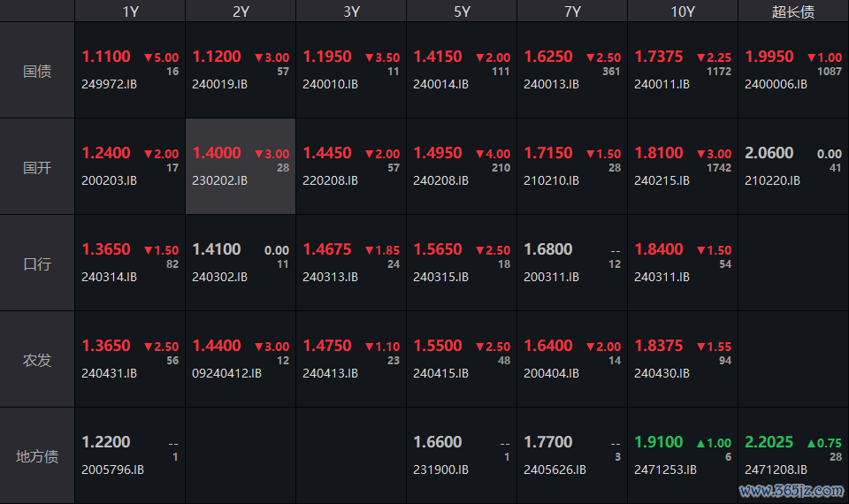The width and height of the screenshot is (849, 504).
Task: Select the 农发 row label
Action: [37, 360]
